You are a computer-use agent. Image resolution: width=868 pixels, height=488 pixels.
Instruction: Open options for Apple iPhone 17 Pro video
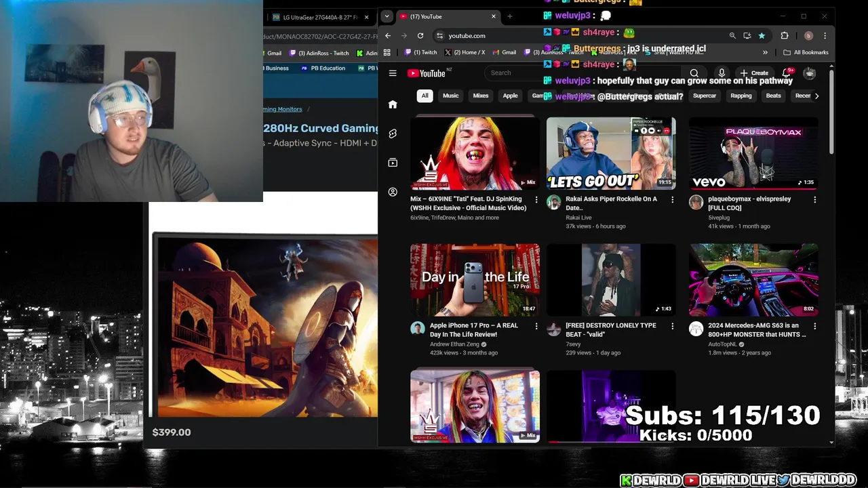(536, 326)
